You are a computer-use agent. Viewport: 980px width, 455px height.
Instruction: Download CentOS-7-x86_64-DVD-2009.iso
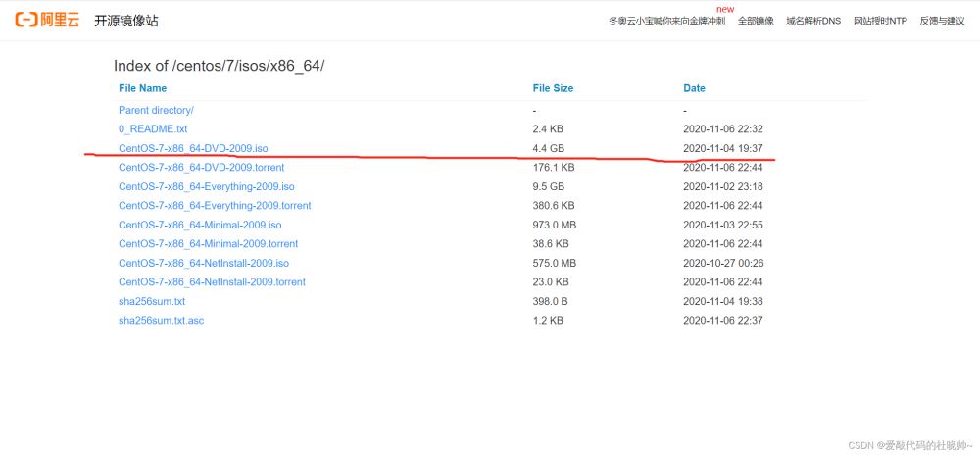point(193,148)
